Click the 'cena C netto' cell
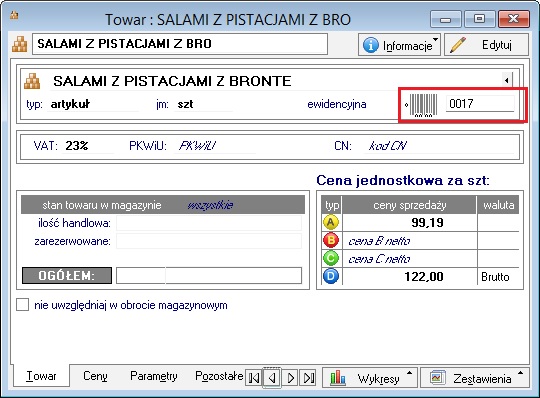Screen dimensions: 540x398 tap(410, 259)
